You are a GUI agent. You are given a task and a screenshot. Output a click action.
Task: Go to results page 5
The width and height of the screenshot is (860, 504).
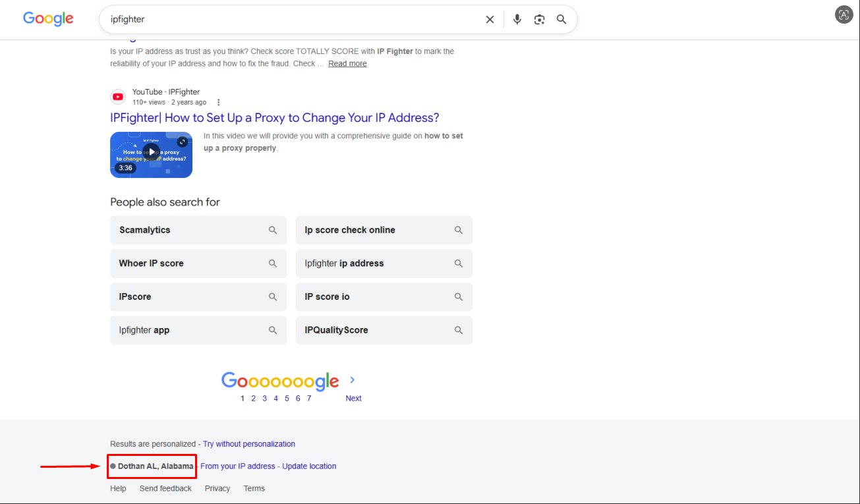[x=287, y=399]
